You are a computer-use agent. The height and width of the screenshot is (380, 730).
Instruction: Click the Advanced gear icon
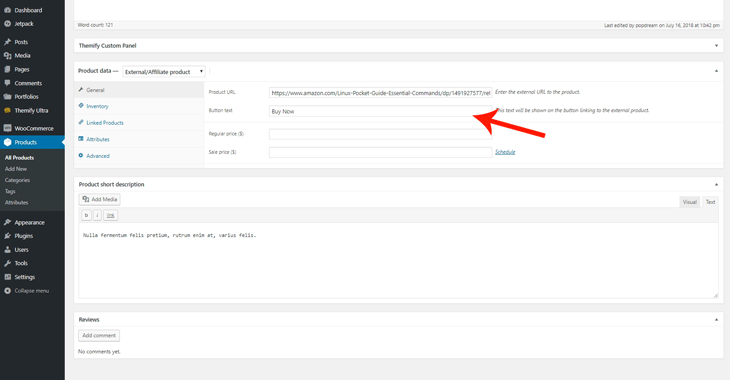click(x=81, y=156)
